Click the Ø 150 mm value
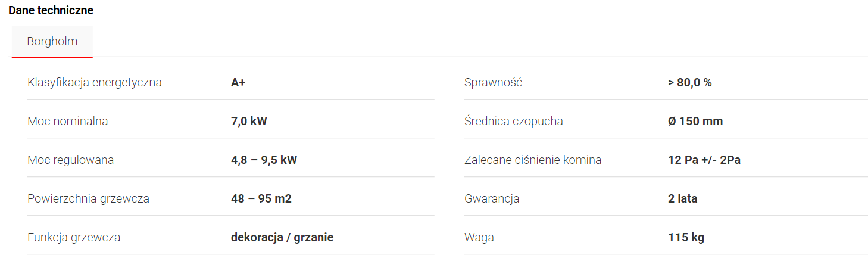The width and height of the screenshot is (868, 261). (x=695, y=121)
